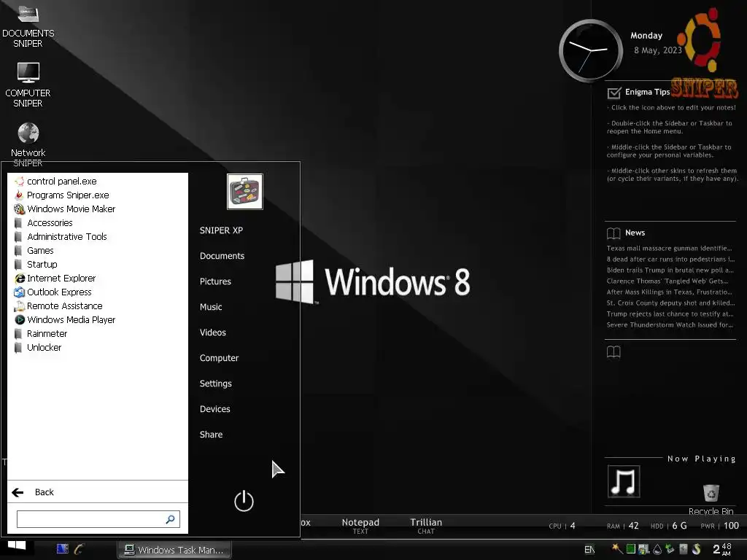Open the St. Croix County deputy headline
This screenshot has height=560, width=747.
point(670,303)
